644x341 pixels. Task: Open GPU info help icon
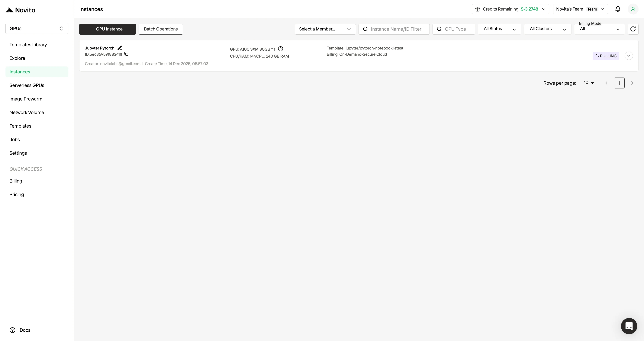[281, 49]
